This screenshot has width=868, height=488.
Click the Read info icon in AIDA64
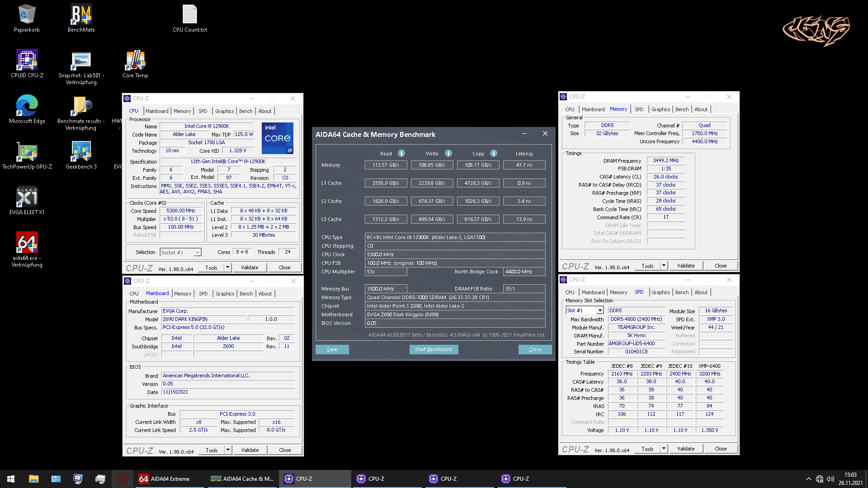click(401, 153)
